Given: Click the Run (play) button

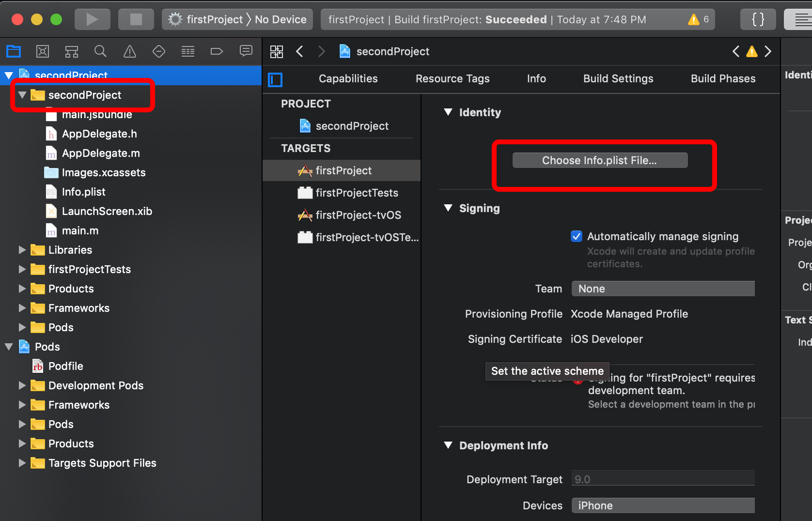Looking at the screenshot, I should [x=92, y=19].
